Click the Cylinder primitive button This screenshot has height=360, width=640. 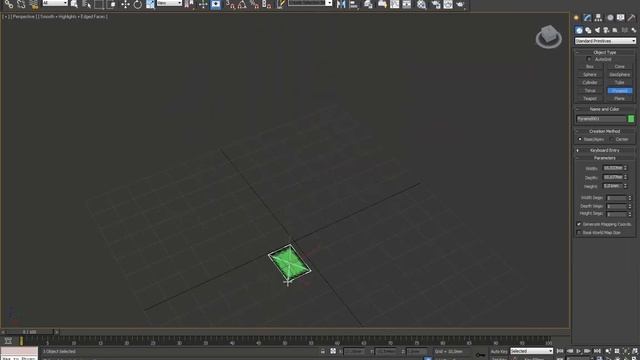(589, 82)
